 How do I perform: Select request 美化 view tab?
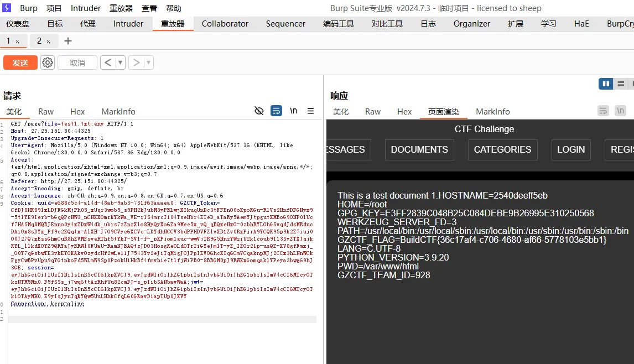pyautogui.click(x=14, y=112)
